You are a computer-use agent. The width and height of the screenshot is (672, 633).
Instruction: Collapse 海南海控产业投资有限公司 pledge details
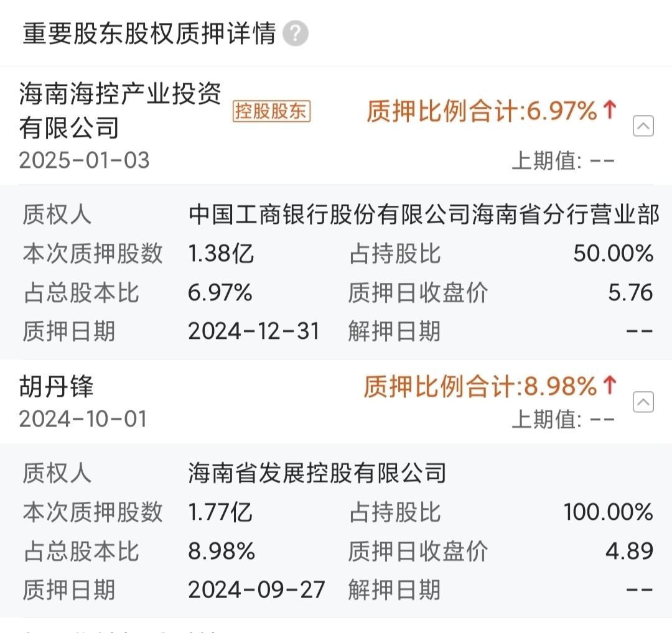tap(643, 126)
